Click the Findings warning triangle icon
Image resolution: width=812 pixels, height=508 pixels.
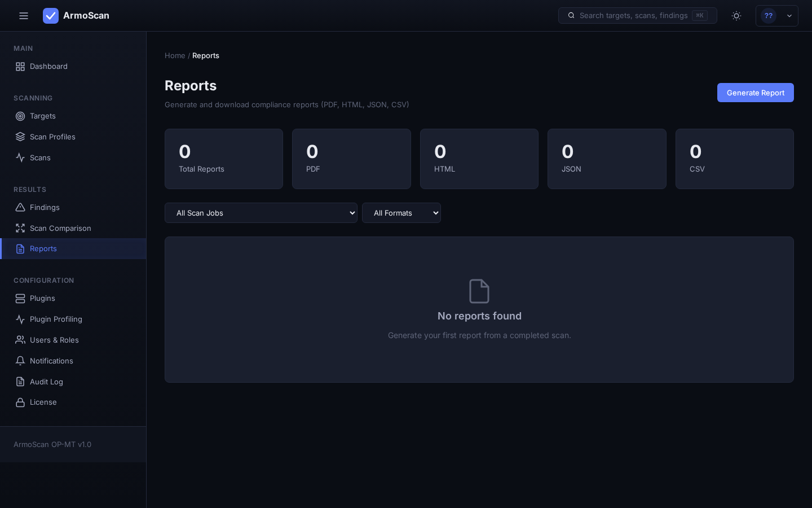click(20, 208)
